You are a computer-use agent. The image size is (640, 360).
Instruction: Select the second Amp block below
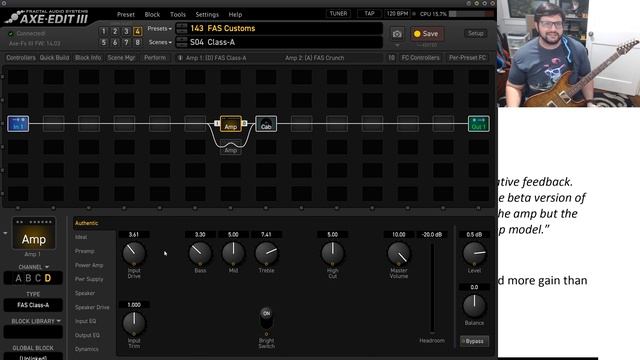[x=231, y=147]
